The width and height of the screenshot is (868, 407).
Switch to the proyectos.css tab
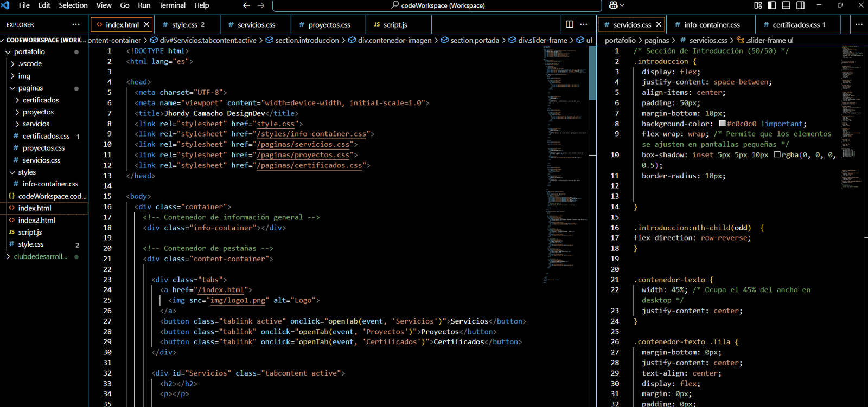pyautogui.click(x=329, y=25)
